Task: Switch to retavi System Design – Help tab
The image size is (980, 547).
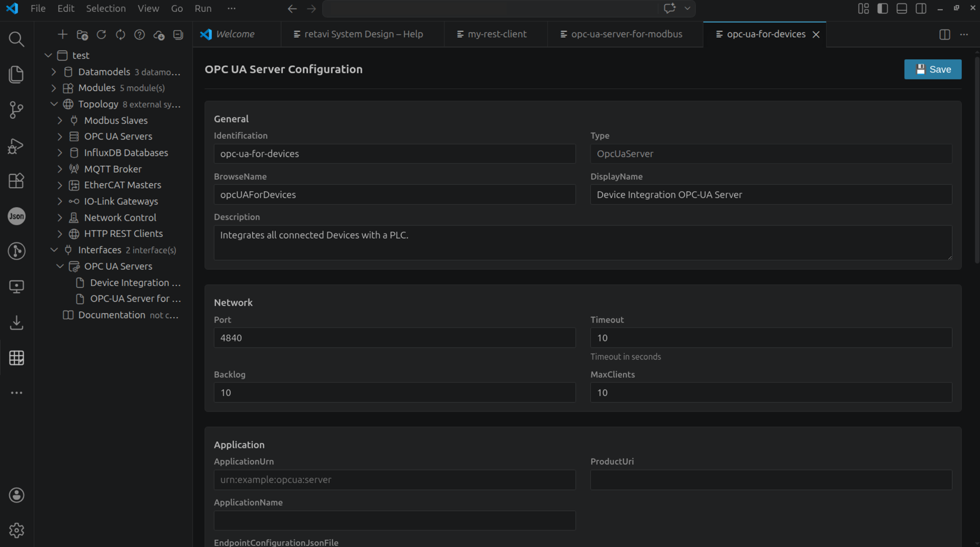Action: click(x=363, y=34)
